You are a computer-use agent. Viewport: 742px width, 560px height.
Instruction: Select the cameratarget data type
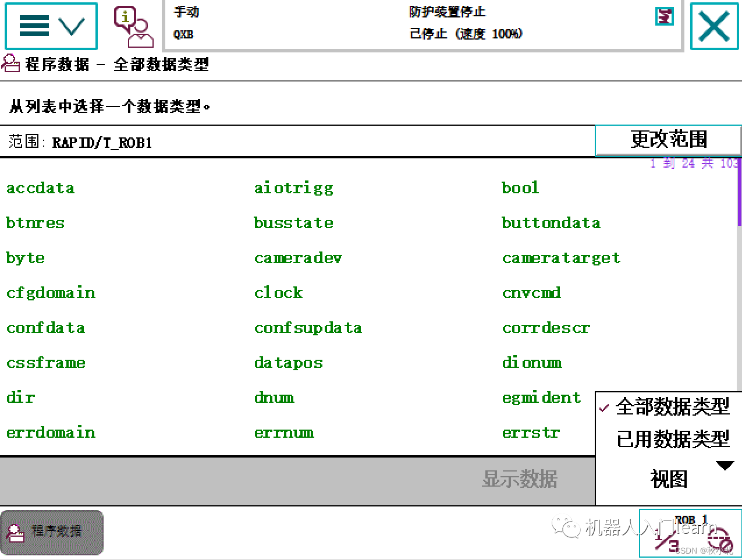click(x=560, y=257)
